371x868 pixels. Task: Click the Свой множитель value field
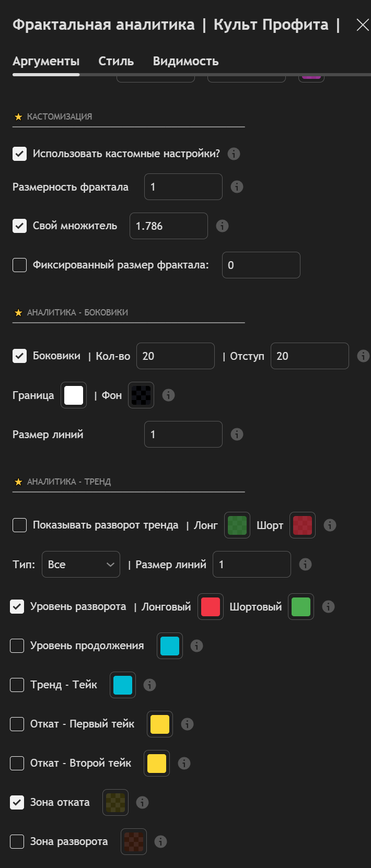[168, 226]
